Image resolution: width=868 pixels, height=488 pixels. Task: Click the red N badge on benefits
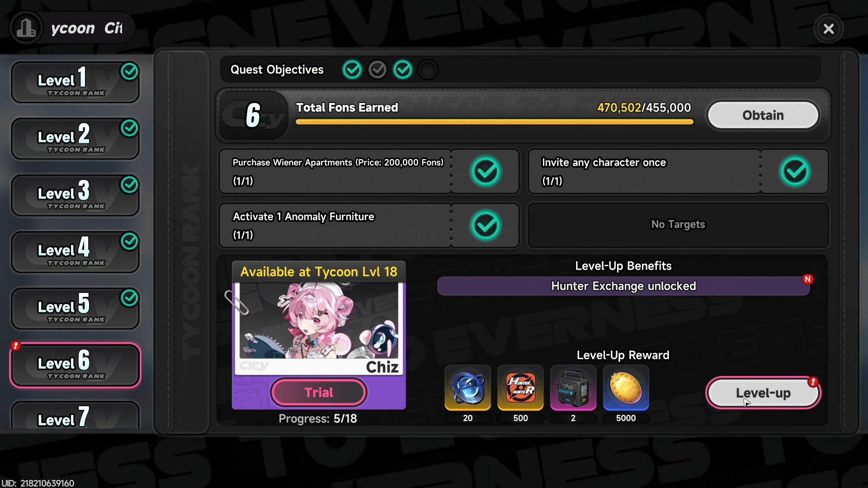(807, 279)
